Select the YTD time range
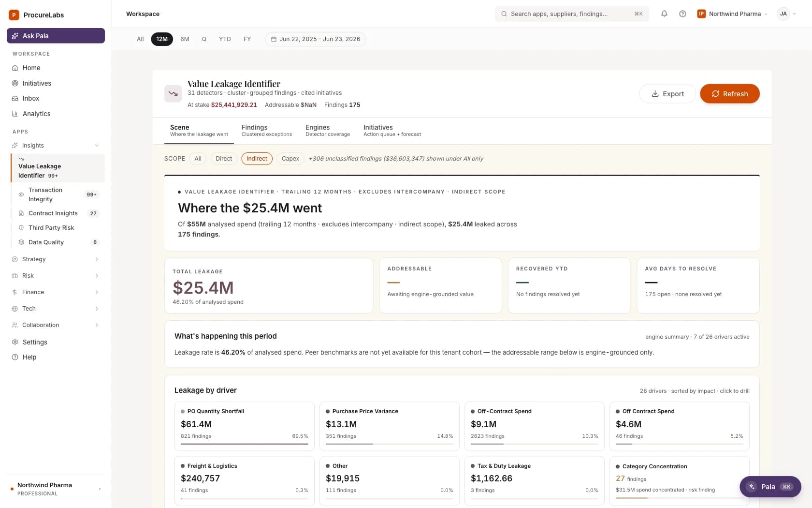 (x=225, y=39)
